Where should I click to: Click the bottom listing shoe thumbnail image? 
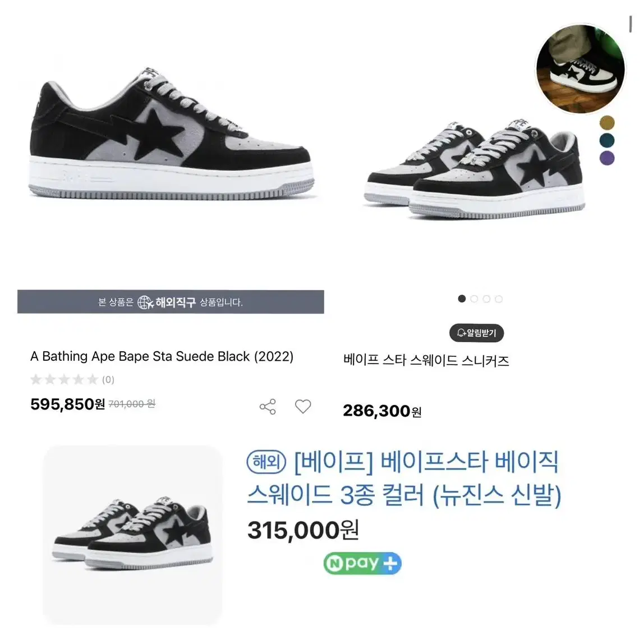coord(132,535)
